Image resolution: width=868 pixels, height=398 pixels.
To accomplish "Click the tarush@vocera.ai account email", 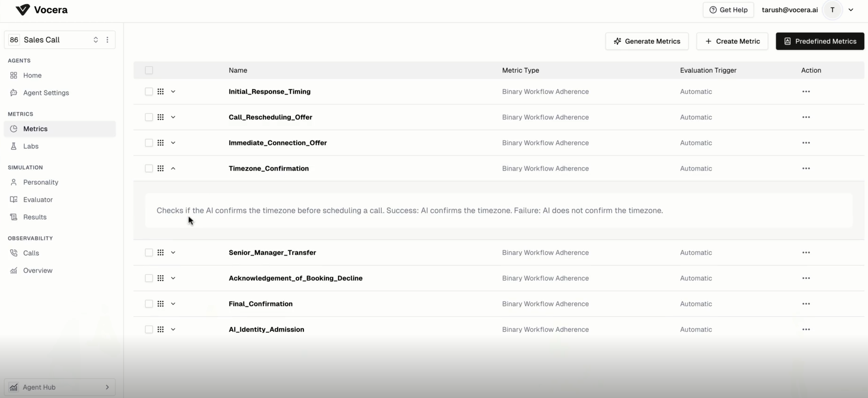I will point(790,10).
